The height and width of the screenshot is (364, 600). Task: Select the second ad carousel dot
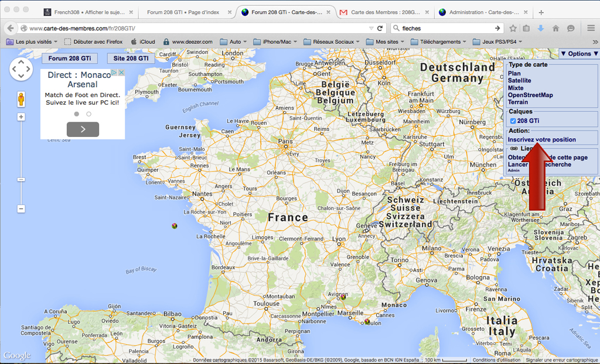[x=89, y=114]
